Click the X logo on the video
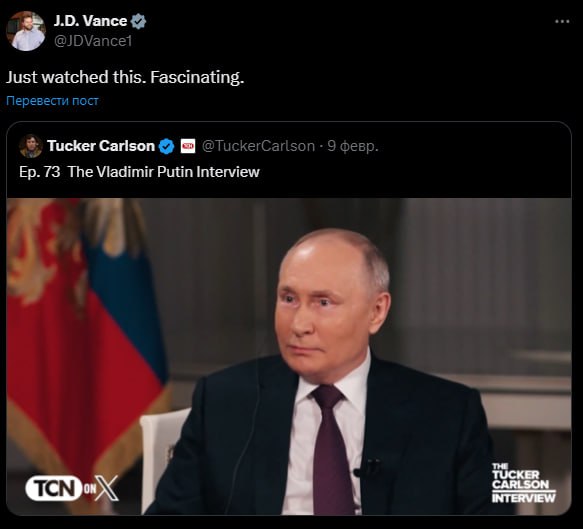Image resolution: width=583 pixels, height=529 pixels. click(x=107, y=488)
